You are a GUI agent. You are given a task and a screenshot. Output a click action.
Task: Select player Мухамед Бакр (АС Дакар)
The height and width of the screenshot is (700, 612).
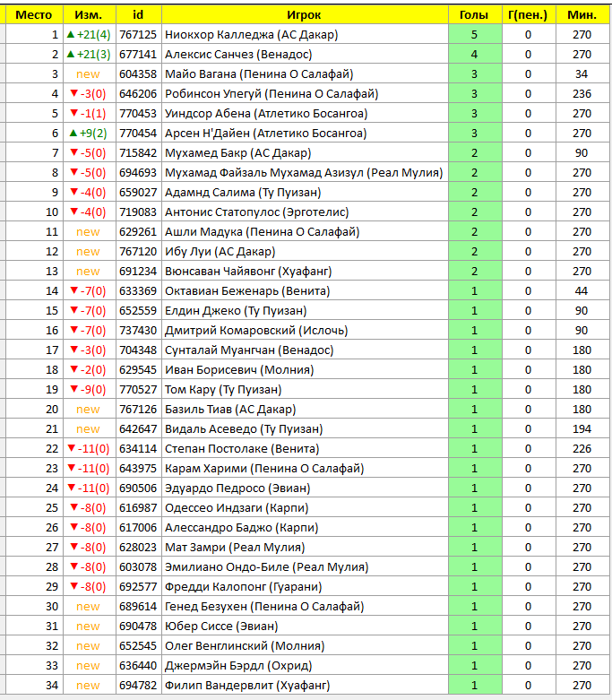pos(238,152)
